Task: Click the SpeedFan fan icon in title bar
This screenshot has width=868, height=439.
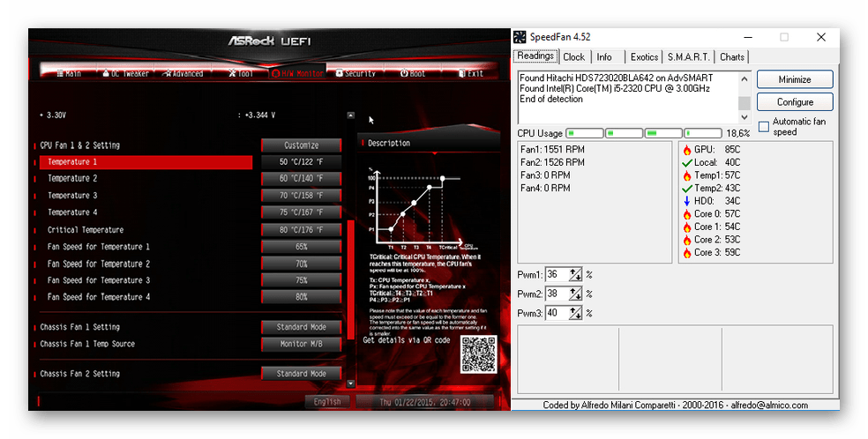Action: 520,37
